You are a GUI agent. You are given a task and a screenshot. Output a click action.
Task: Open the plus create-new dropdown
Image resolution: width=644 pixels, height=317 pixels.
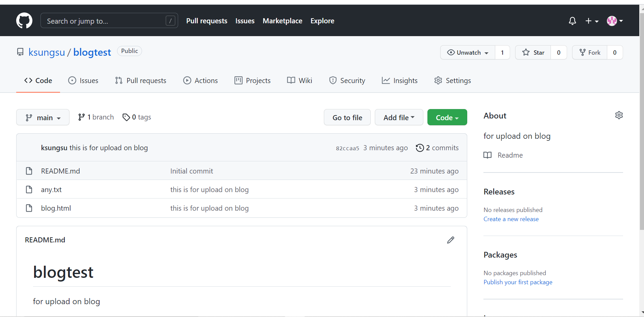[x=592, y=21]
